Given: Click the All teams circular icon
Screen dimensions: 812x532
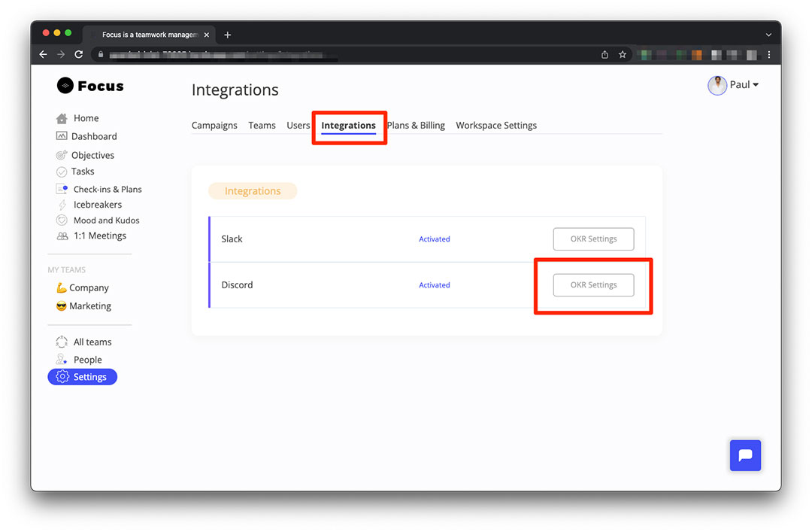Looking at the screenshot, I should click(62, 342).
